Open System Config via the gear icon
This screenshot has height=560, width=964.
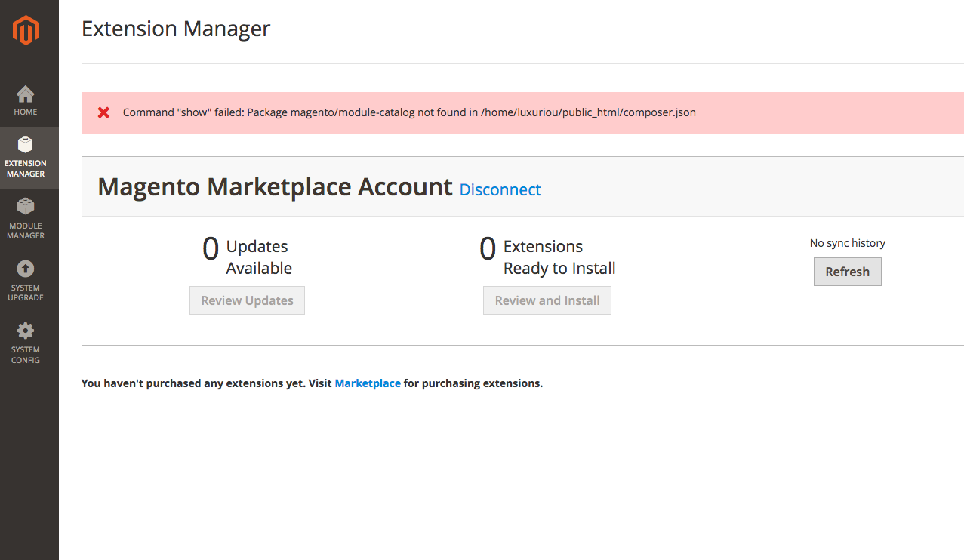(26, 331)
